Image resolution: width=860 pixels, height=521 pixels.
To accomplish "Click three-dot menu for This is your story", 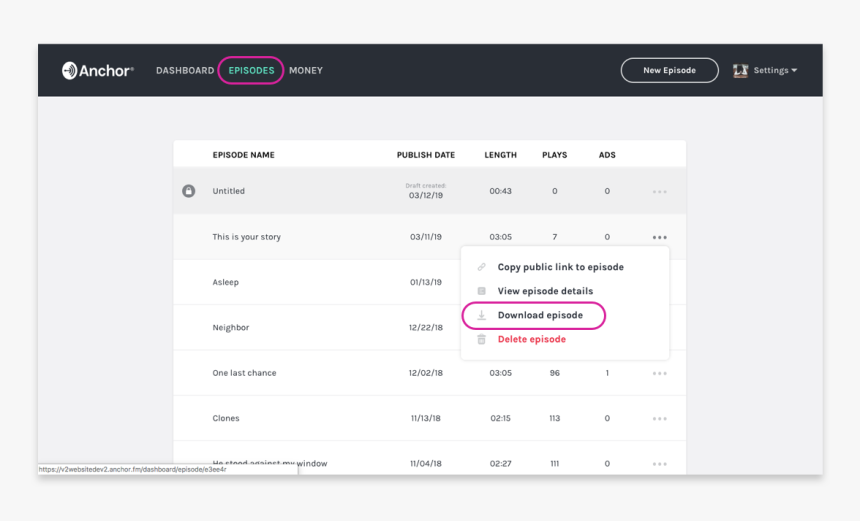I will [659, 238].
